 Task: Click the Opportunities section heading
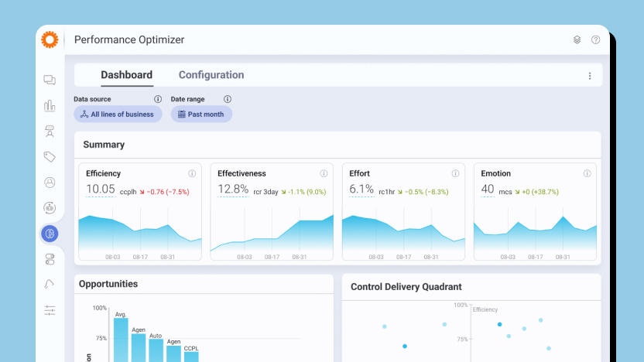(108, 284)
